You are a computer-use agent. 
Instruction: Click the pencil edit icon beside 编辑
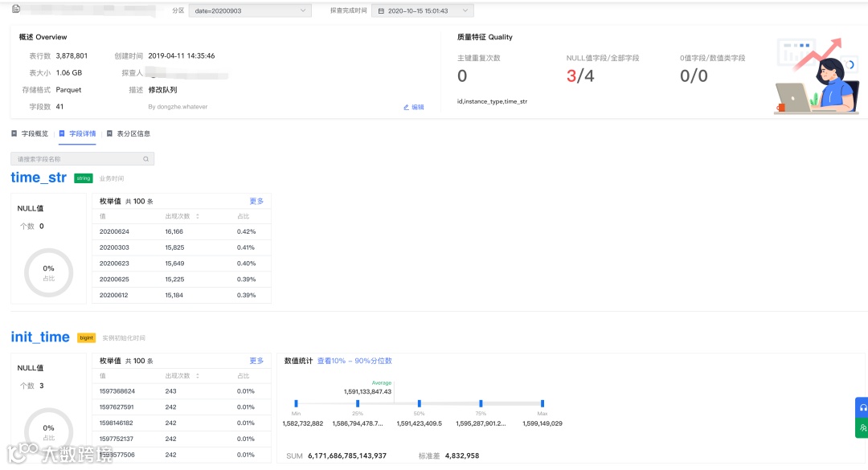pyautogui.click(x=406, y=108)
